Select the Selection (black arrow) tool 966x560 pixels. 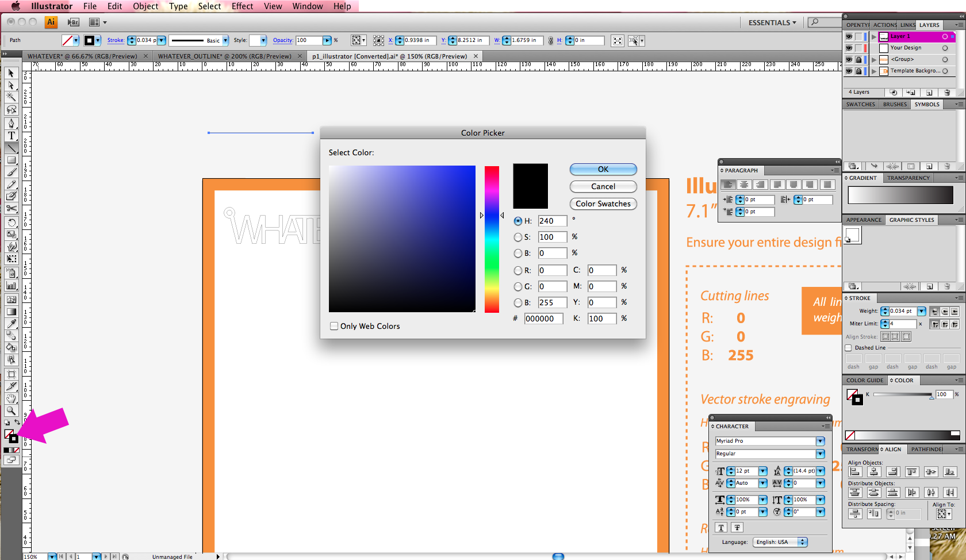click(11, 73)
